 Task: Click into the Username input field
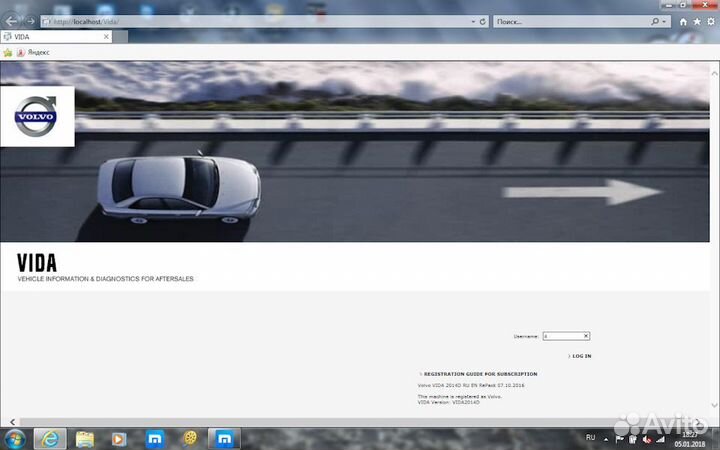pos(566,336)
